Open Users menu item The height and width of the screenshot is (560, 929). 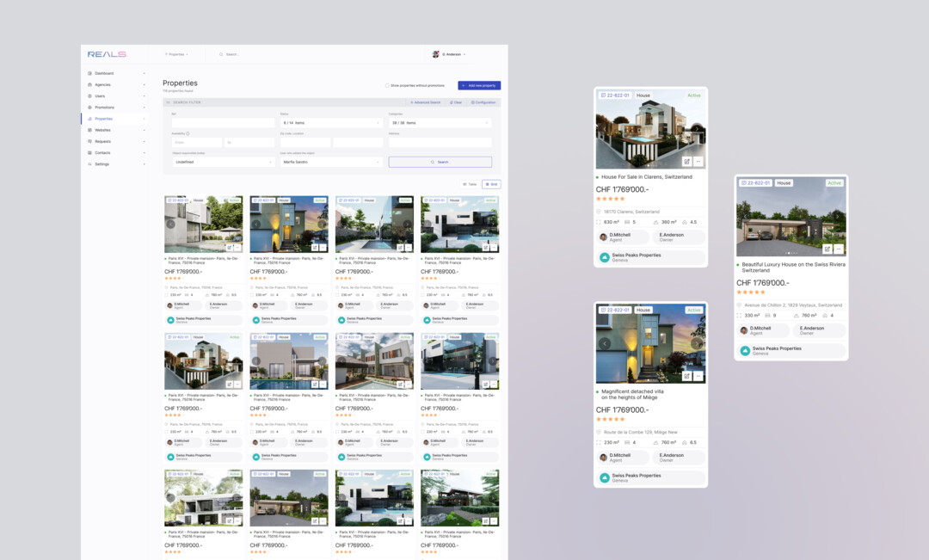click(x=100, y=96)
